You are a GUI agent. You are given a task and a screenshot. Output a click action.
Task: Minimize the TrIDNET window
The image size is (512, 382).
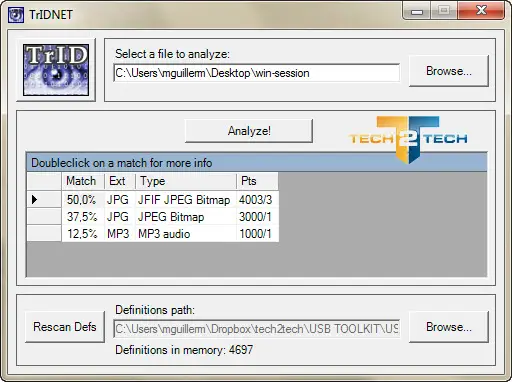[417, 11]
